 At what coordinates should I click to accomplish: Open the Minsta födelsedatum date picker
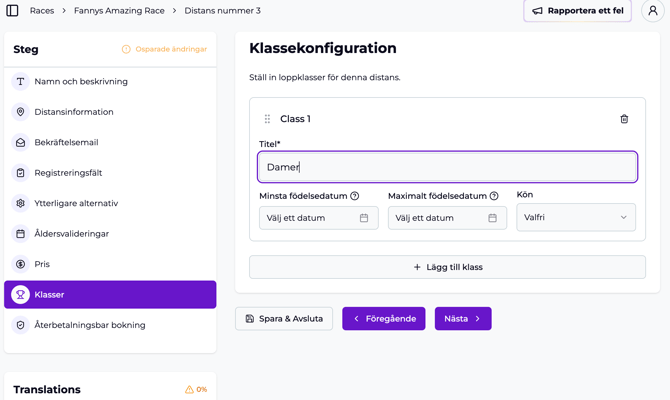tap(318, 218)
